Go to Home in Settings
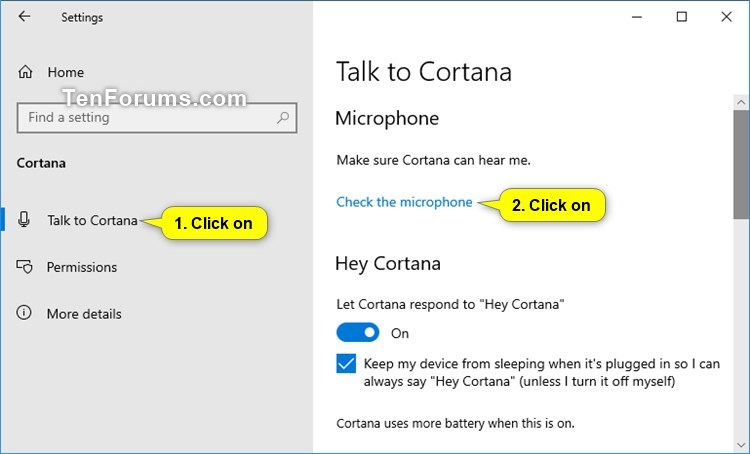Viewport: 750px width, 454px height. 66,72
